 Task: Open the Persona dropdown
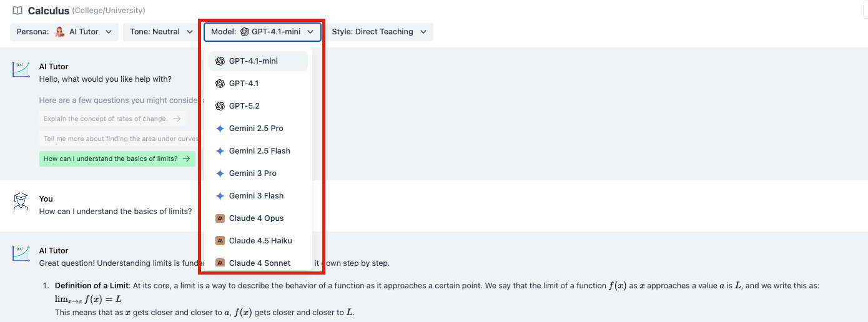pyautogui.click(x=64, y=32)
